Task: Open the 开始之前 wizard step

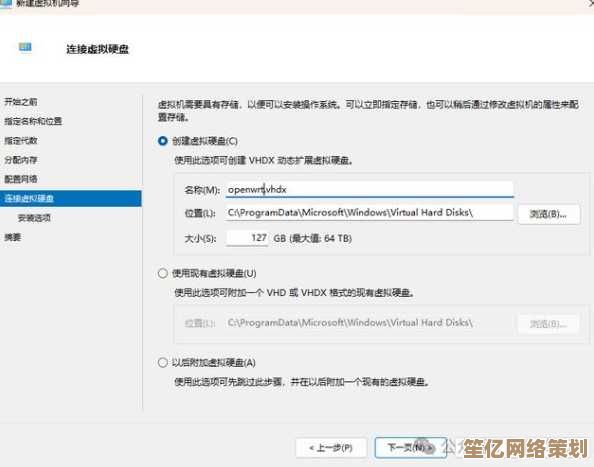Action: 20,102
